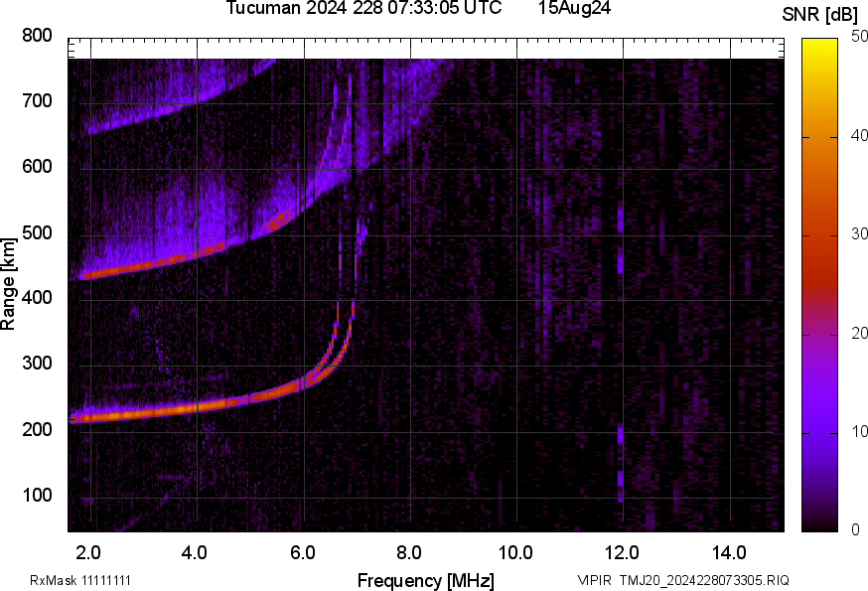
Task: Click the yellow top of the SNR colorbar
Action: click(x=819, y=46)
